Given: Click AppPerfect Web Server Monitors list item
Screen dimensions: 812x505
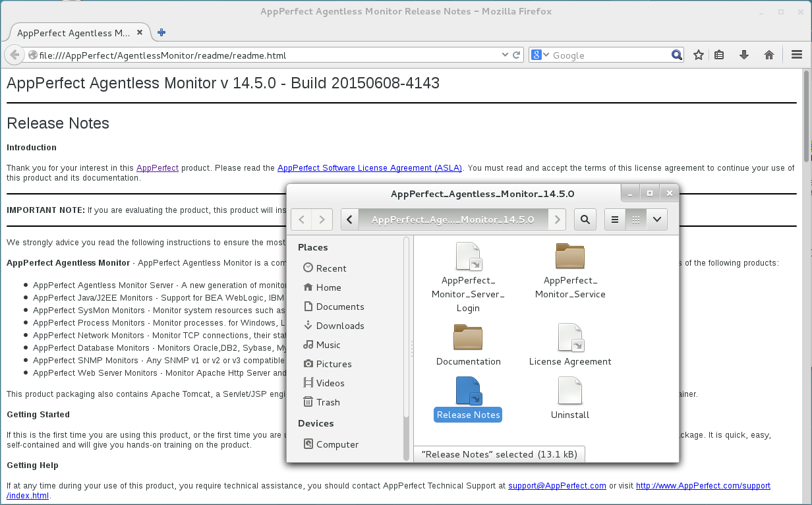Looking at the screenshot, I should pos(159,373).
